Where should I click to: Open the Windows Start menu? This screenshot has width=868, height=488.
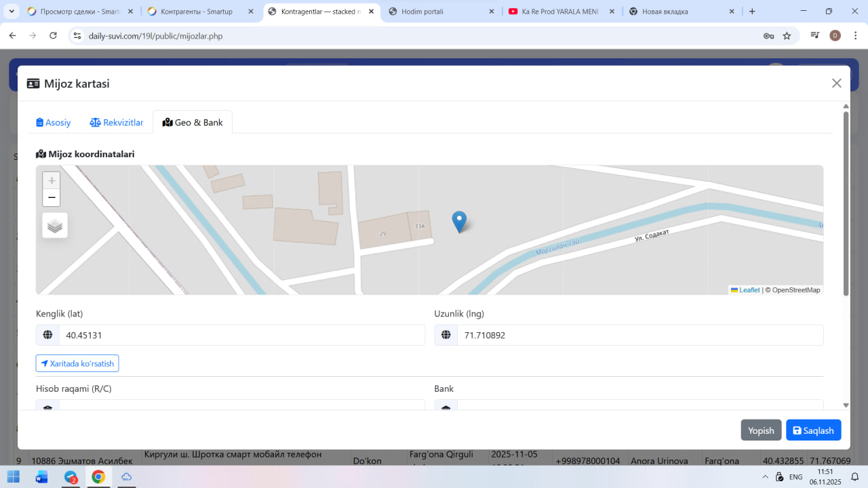[14, 476]
